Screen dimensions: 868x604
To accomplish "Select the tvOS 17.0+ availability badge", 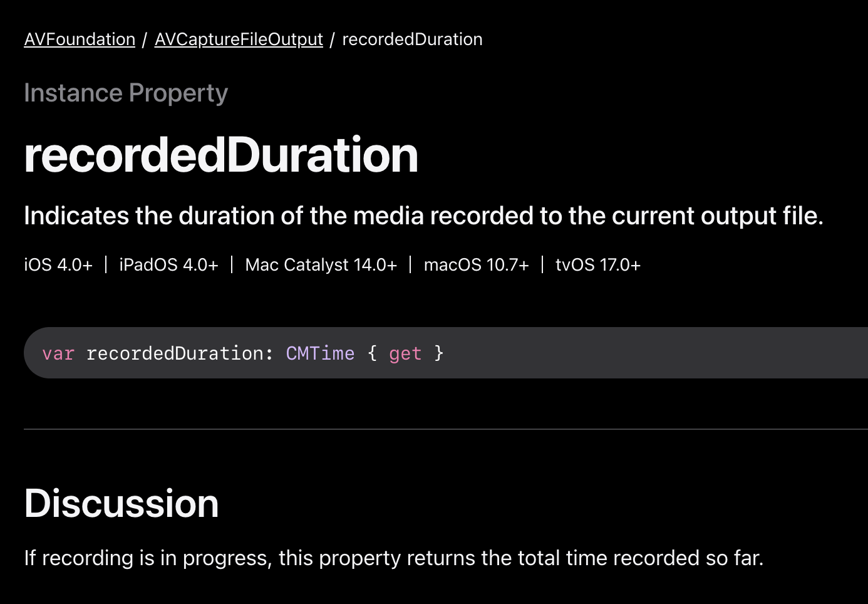I will click(597, 264).
